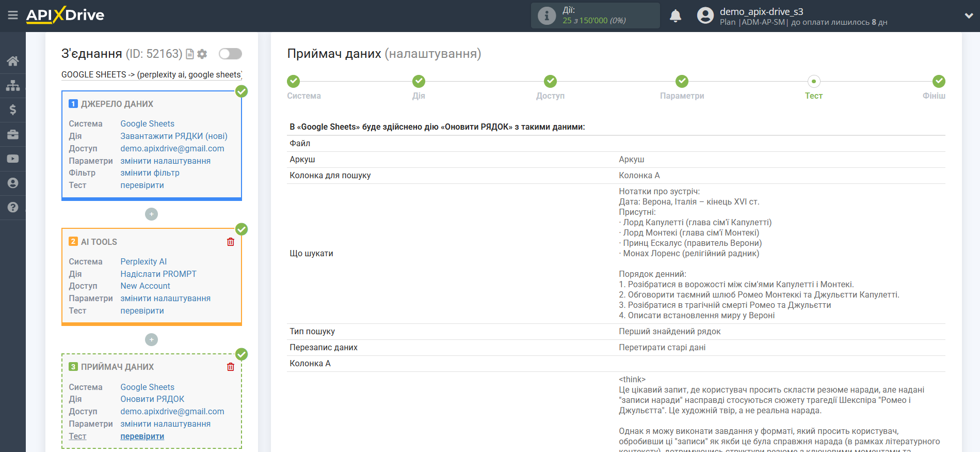Viewport: 980px width, 452px height.
Task: Click 'змінити фільтр' link
Action: (150, 173)
